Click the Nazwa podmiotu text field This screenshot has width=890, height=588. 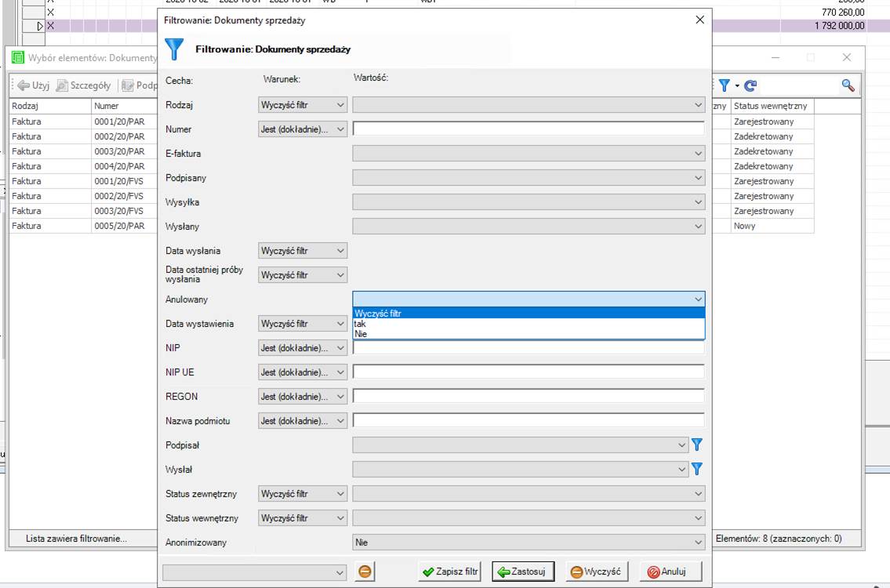(529, 421)
